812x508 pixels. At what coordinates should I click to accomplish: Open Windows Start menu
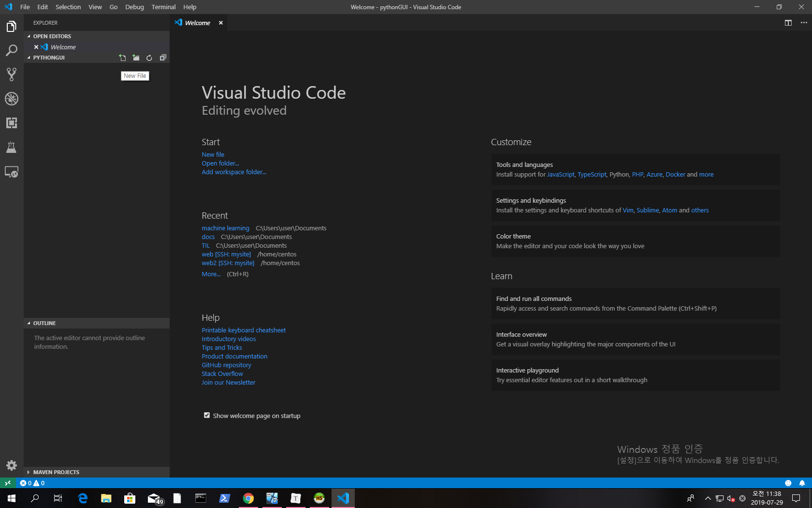(12, 498)
